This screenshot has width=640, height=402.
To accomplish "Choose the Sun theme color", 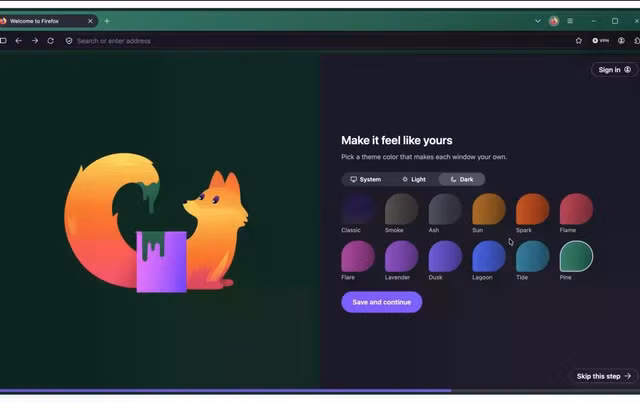I will (x=489, y=209).
